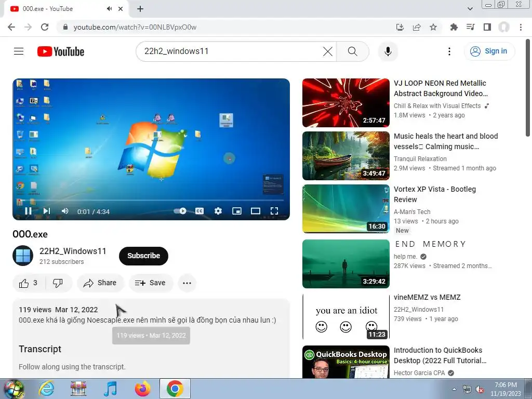Viewport: 532px width, 399px height.
Task: Expand the tab search chevron
Action: coord(470,9)
